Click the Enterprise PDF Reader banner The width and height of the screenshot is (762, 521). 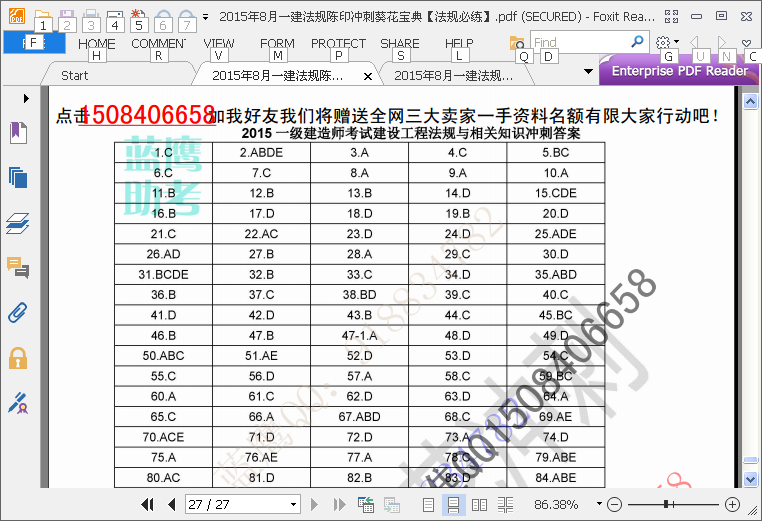(x=679, y=71)
